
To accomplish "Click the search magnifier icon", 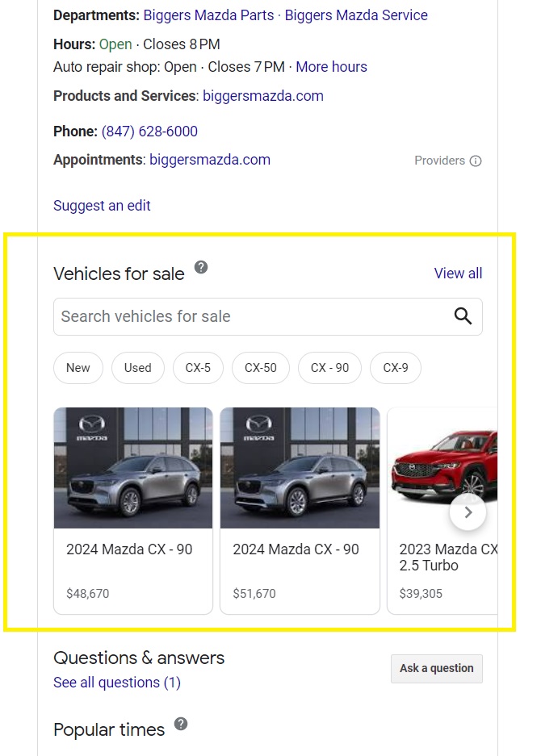I will [463, 316].
